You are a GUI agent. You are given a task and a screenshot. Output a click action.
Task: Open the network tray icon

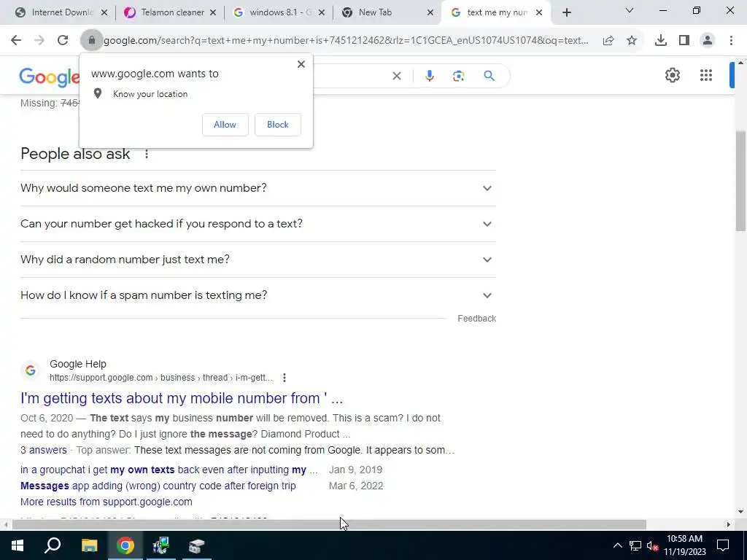[635, 545]
